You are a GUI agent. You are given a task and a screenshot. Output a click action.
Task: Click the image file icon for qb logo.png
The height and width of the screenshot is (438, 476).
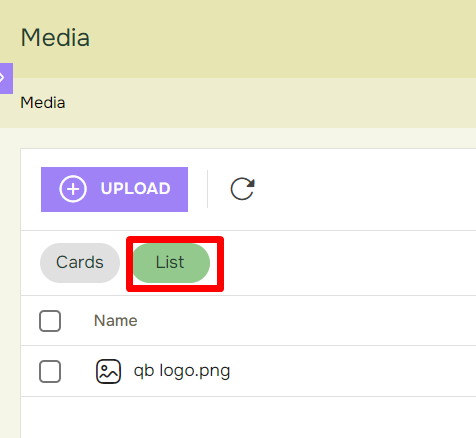pyautogui.click(x=108, y=371)
